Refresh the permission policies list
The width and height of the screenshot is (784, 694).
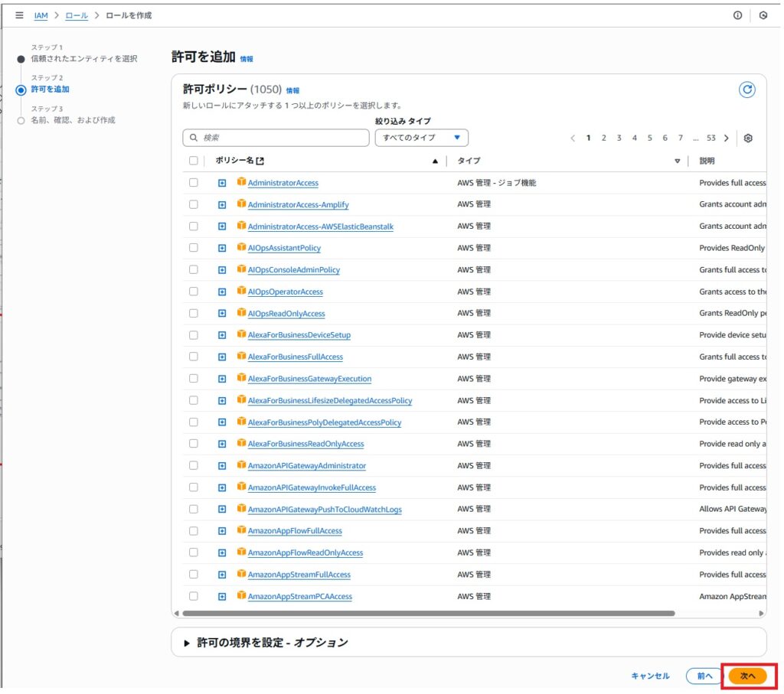click(747, 90)
